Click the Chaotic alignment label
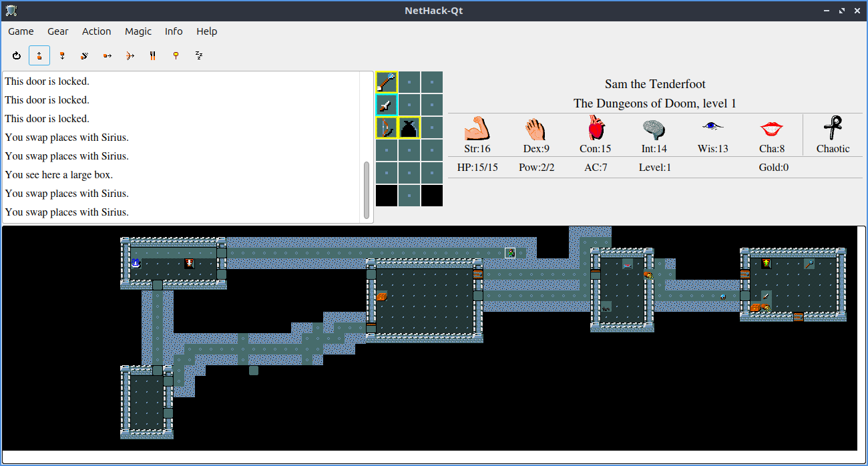This screenshot has width=868, height=466. [x=833, y=149]
